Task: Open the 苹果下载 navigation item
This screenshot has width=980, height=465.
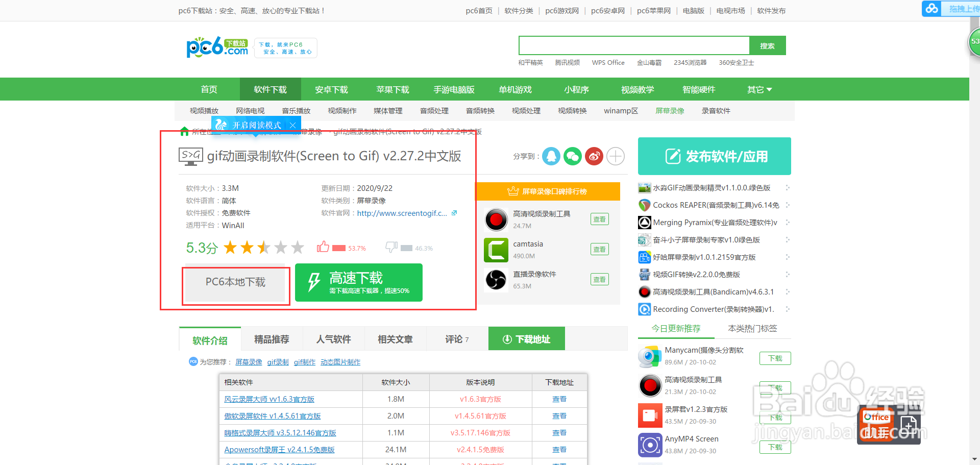Action: (x=393, y=90)
